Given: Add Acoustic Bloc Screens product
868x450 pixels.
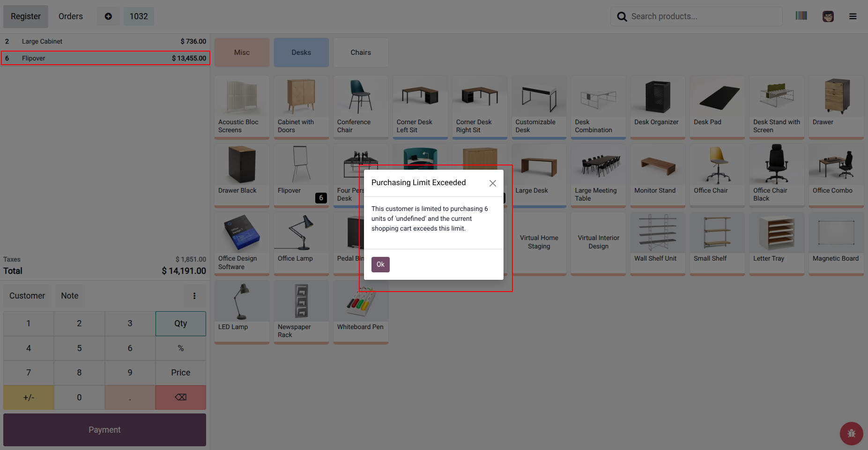Looking at the screenshot, I should point(242,107).
